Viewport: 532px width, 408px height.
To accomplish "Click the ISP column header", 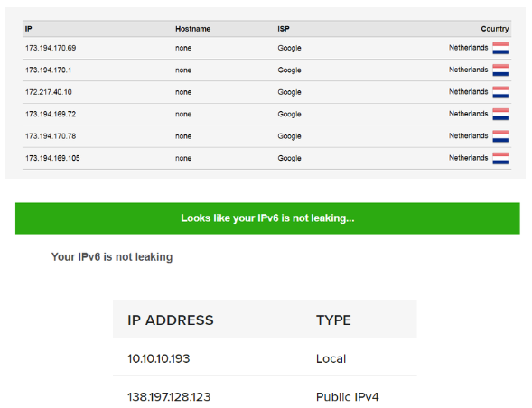I will tap(284, 29).
